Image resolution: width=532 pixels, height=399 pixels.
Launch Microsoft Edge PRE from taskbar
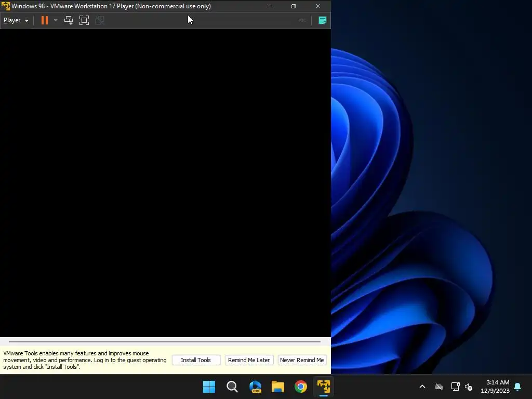(x=255, y=387)
